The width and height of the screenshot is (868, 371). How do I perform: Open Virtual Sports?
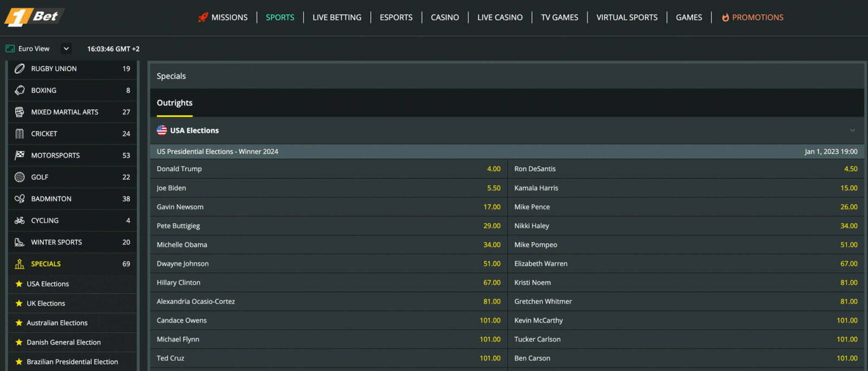coord(627,17)
